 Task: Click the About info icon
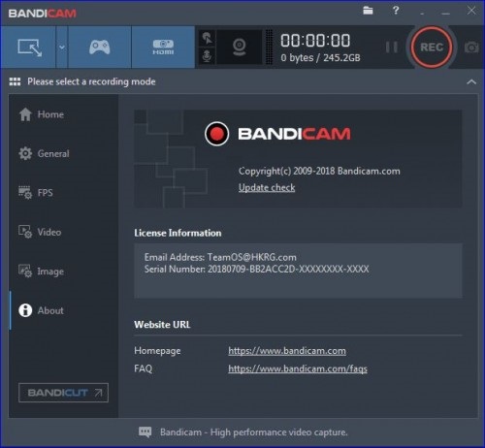25,310
